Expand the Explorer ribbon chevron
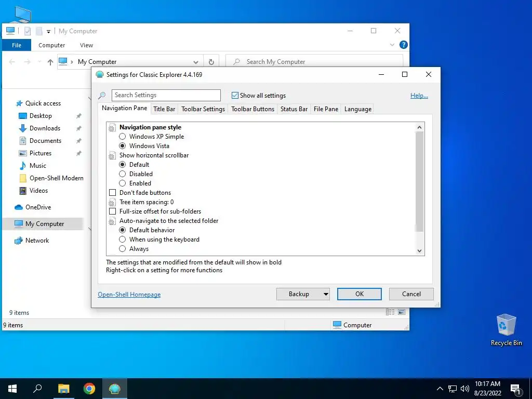Screen dimensions: 532x399 pyautogui.click(x=392, y=45)
